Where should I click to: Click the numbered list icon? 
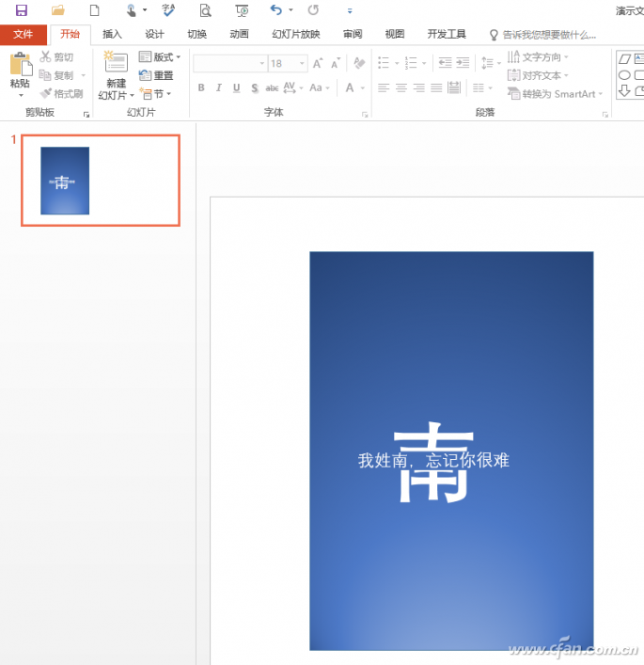click(x=411, y=63)
